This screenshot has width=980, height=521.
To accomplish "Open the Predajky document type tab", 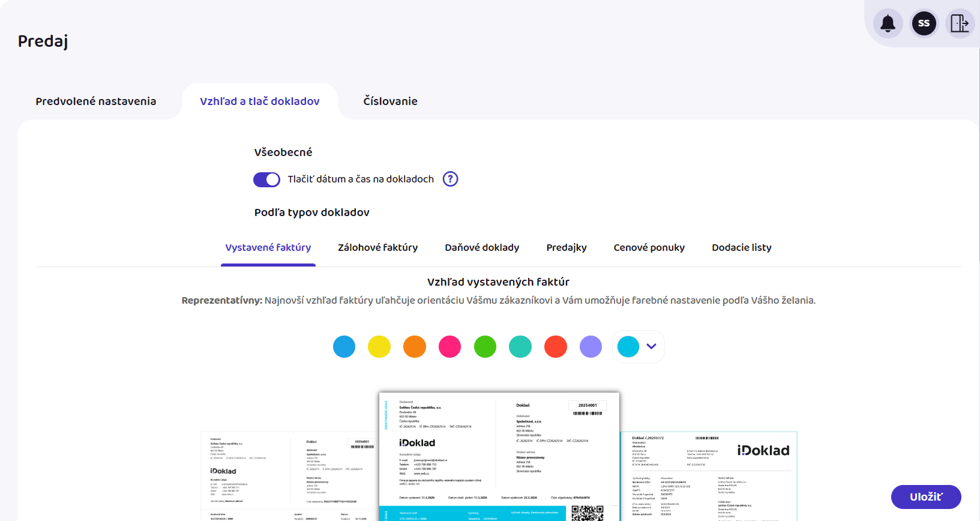I will pos(567,247).
